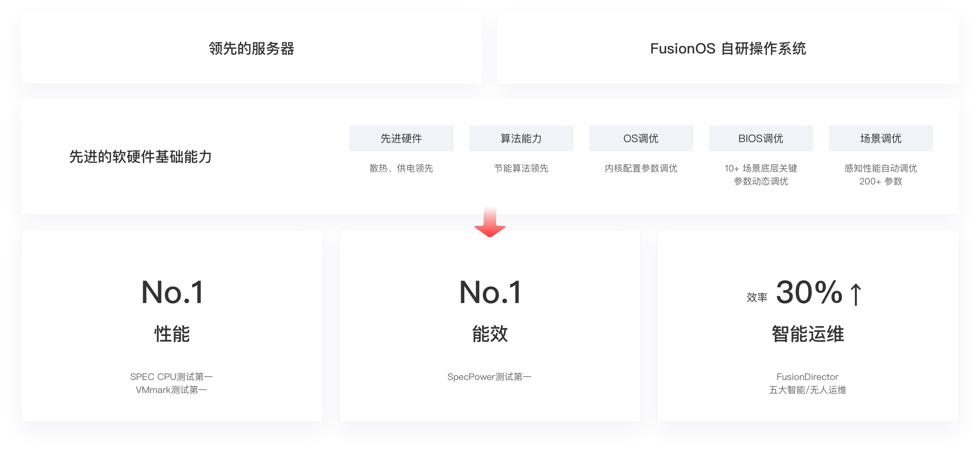Select the 先进硬件 tag
980x451 pixels.
401,138
